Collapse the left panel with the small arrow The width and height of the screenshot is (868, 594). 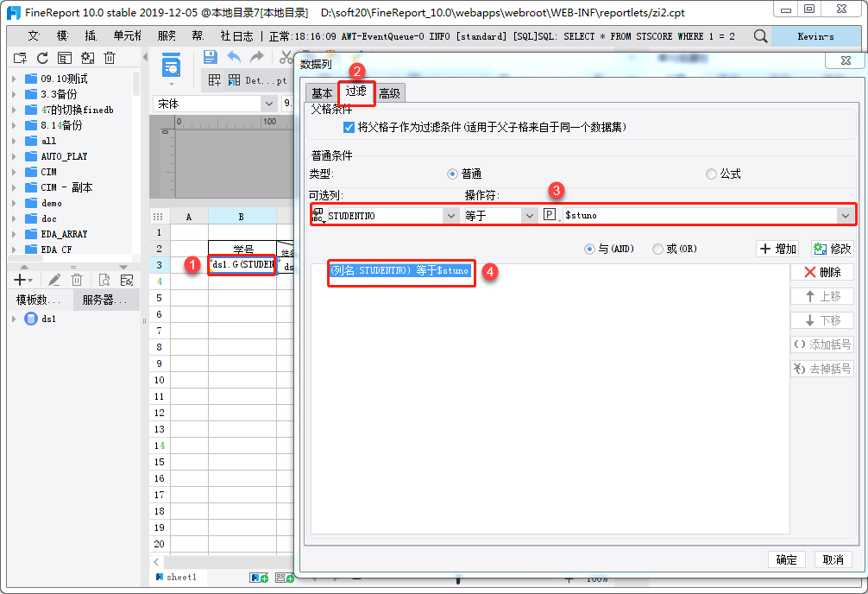pyautogui.click(x=145, y=56)
